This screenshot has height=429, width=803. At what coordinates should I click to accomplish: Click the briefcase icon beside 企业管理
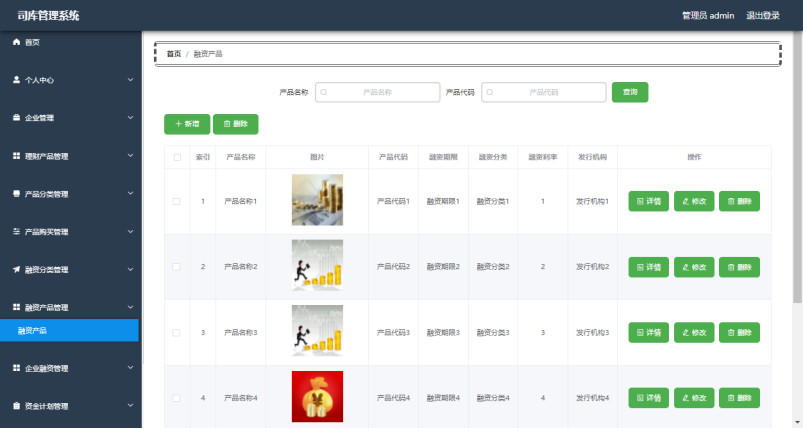16,118
